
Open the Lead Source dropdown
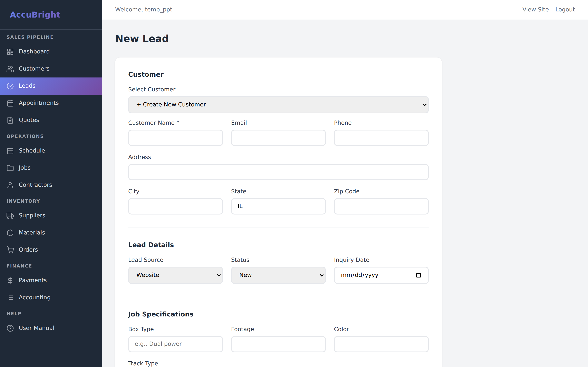tap(175, 275)
